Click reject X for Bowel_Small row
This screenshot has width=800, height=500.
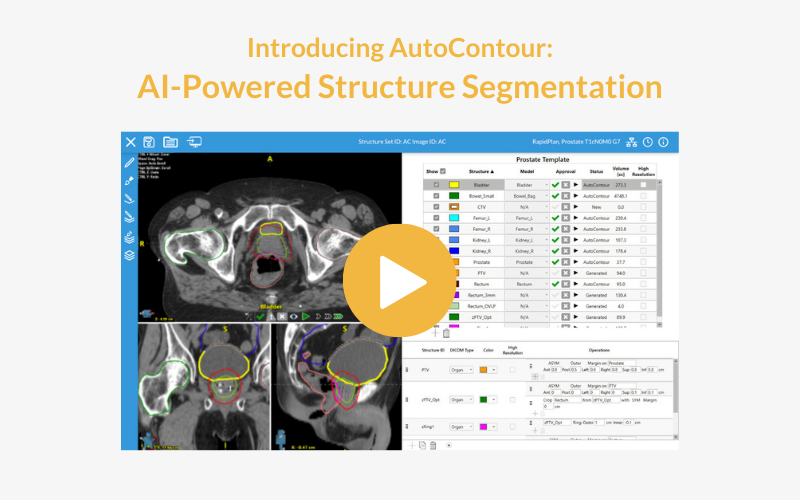566,196
